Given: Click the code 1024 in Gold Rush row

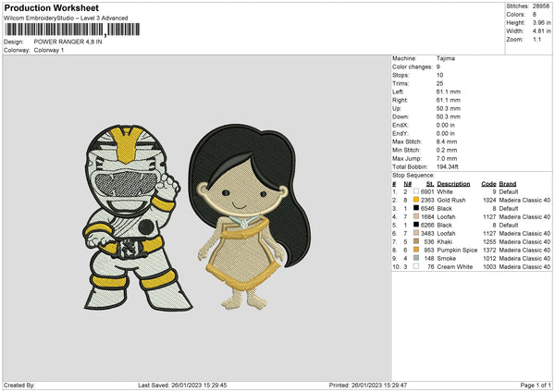Looking at the screenshot, I should coord(489,201).
